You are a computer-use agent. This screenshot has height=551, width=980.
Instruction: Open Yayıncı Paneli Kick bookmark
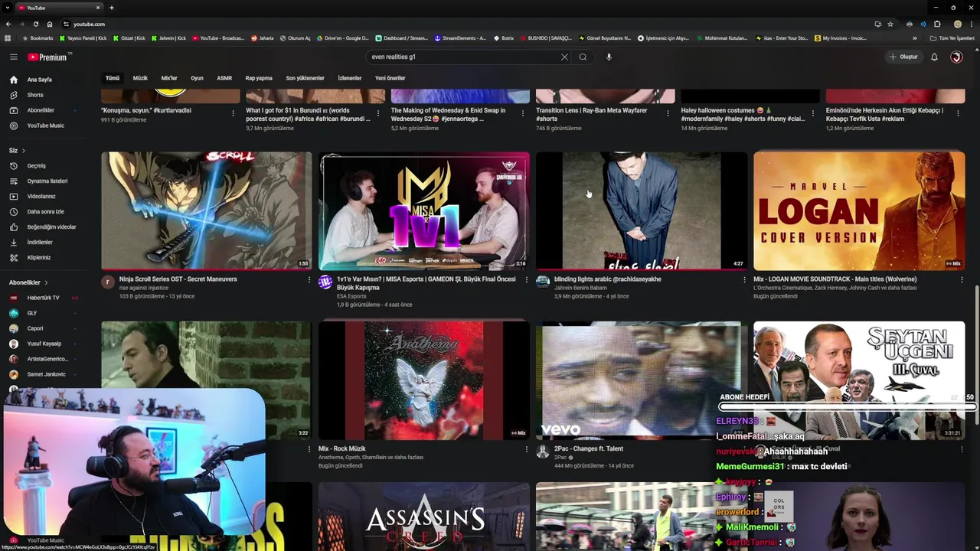click(x=83, y=38)
